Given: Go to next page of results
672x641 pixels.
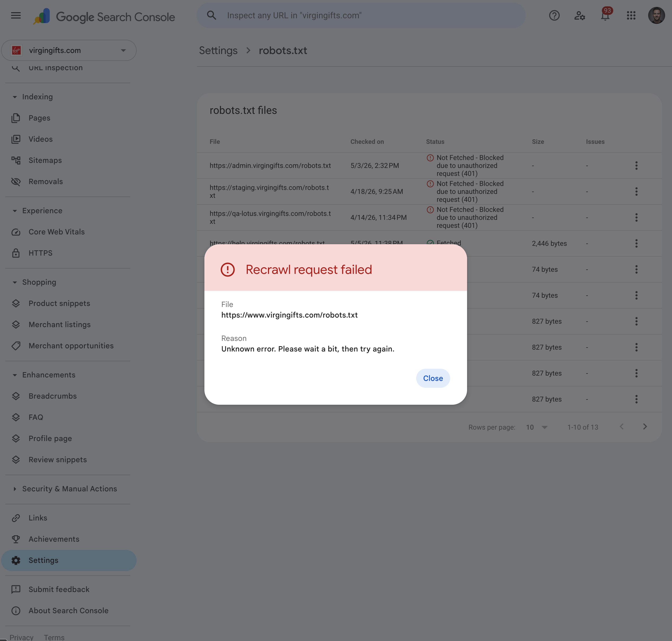Looking at the screenshot, I should pyautogui.click(x=645, y=427).
